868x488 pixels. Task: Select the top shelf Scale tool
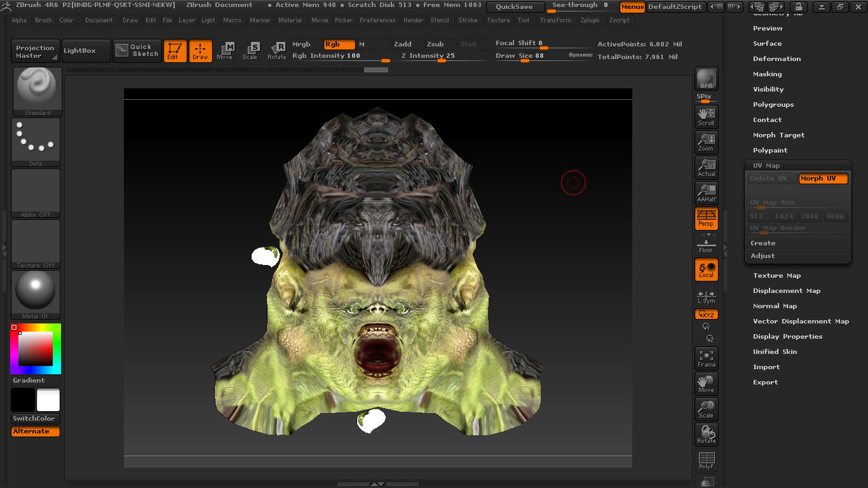pos(250,51)
